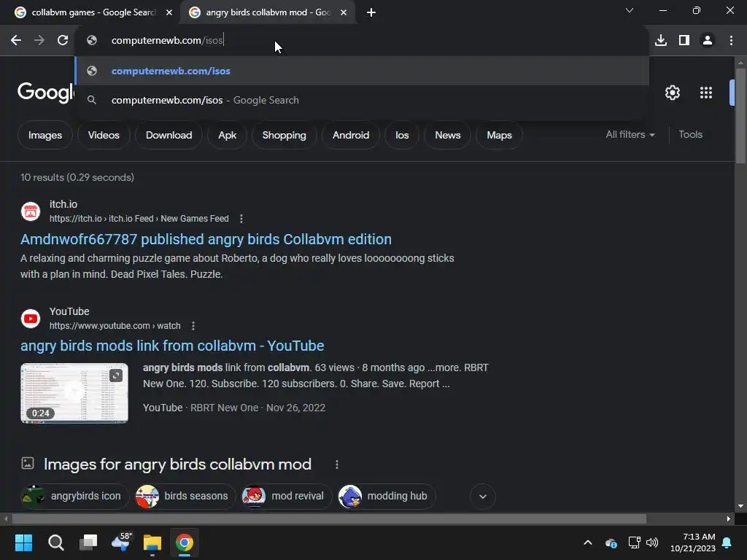Select the 'angrybirds icon' image chip
Image resolution: width=747 pixels, height=560 pixels.
(74, 496)
